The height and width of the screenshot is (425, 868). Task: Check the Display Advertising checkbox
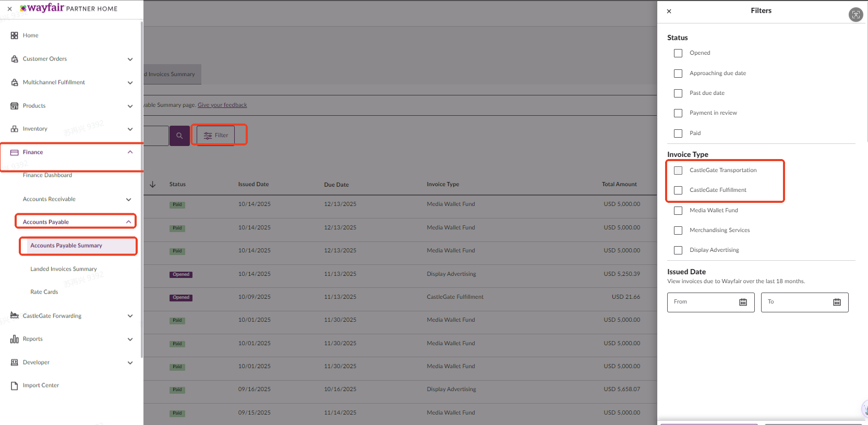(x=678, y=250)
